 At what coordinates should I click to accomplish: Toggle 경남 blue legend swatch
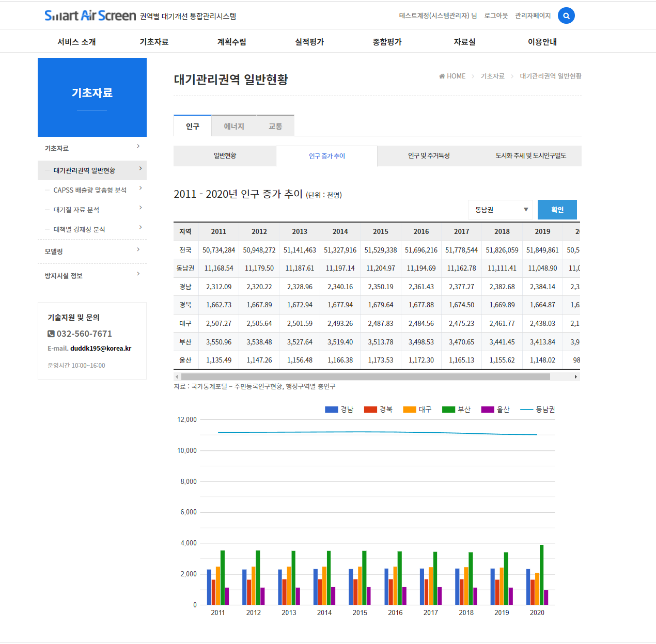(331, 410)
